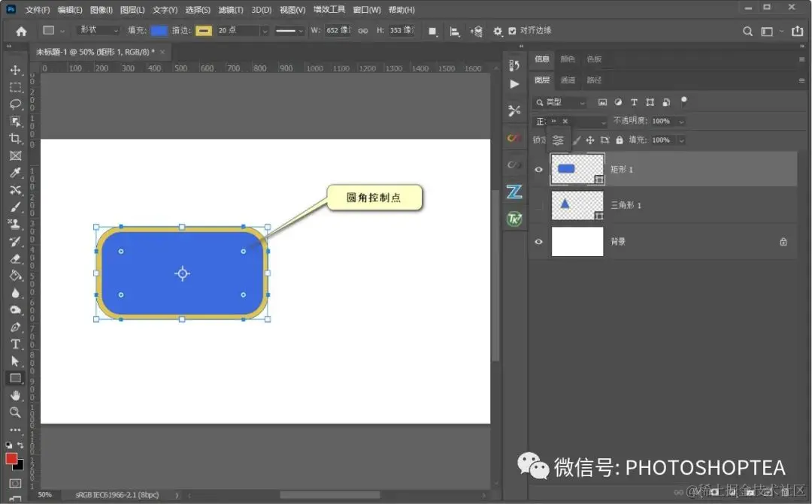Open the 窗口(W) menu

coord(367,10)
